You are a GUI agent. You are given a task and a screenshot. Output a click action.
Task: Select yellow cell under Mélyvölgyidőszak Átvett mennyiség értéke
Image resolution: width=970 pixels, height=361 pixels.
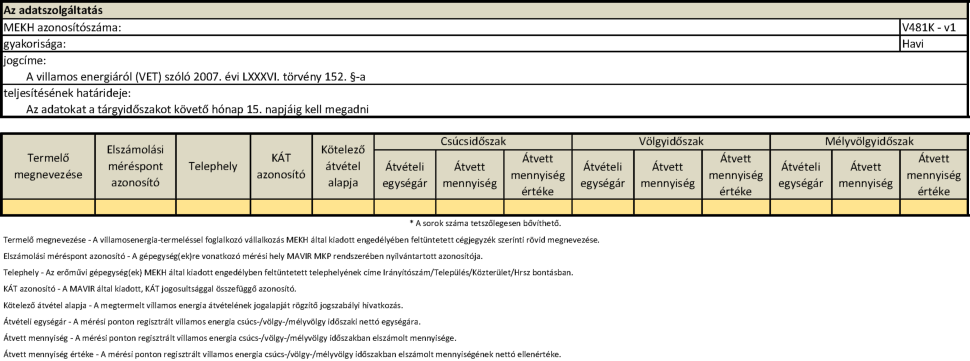[x=934, y=207]
